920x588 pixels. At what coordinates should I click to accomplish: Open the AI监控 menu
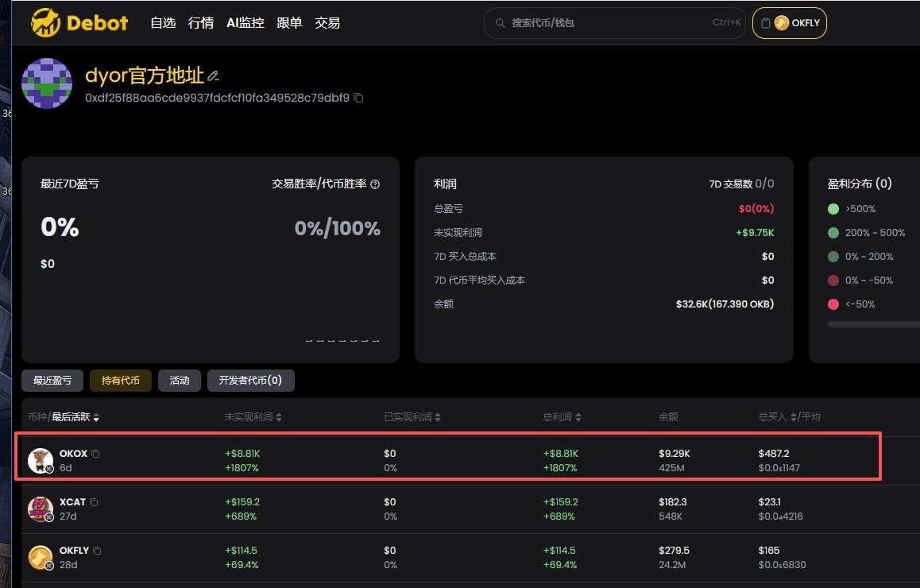click(245, 23)
